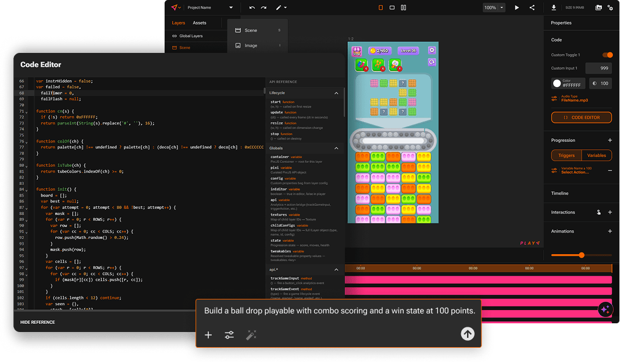The width and height of the screenshot is (620, 364).
Task: Select the pen draw tool icon
Action: pyautogui.click(x=279, y=8)
